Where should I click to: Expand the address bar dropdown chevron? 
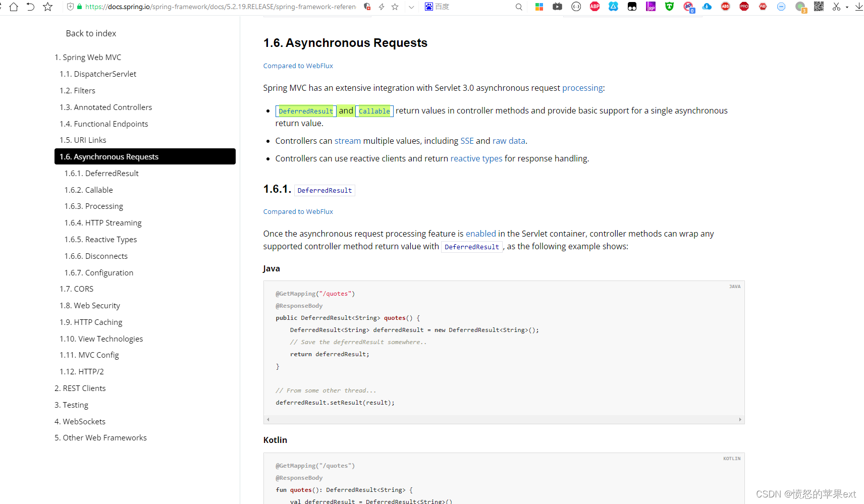tap(411, 7)
